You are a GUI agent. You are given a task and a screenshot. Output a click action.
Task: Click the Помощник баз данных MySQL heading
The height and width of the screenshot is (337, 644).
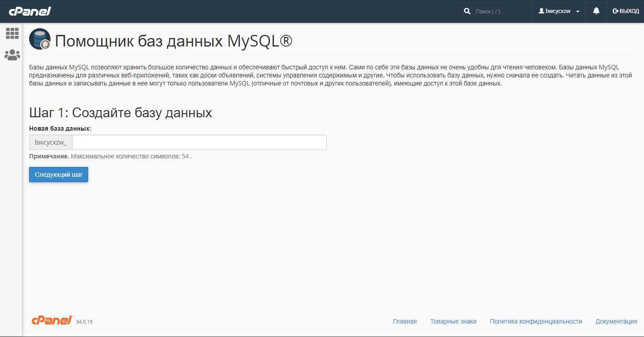pos(173,41)
